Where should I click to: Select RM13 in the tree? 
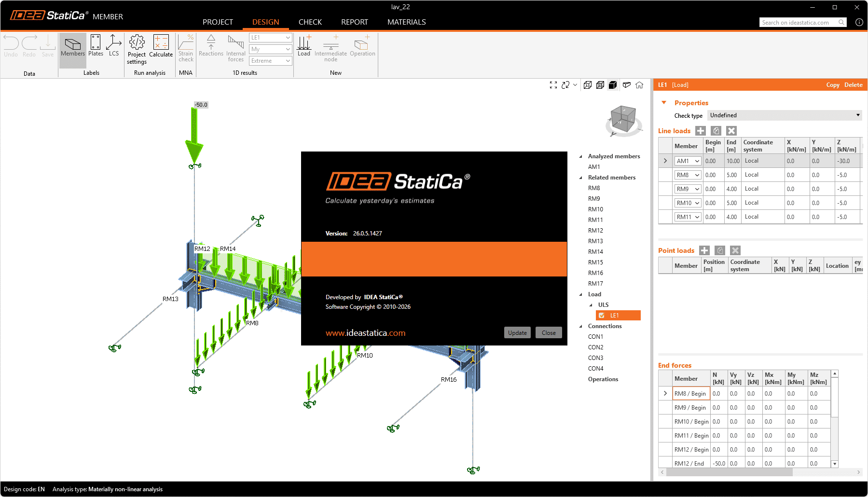595,241
